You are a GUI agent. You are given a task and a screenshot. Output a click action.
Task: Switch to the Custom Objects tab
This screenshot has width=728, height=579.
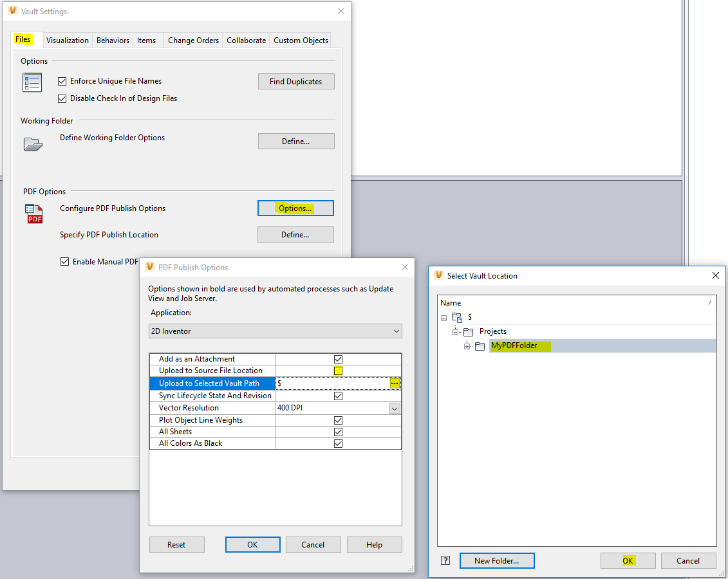(301, 41)
